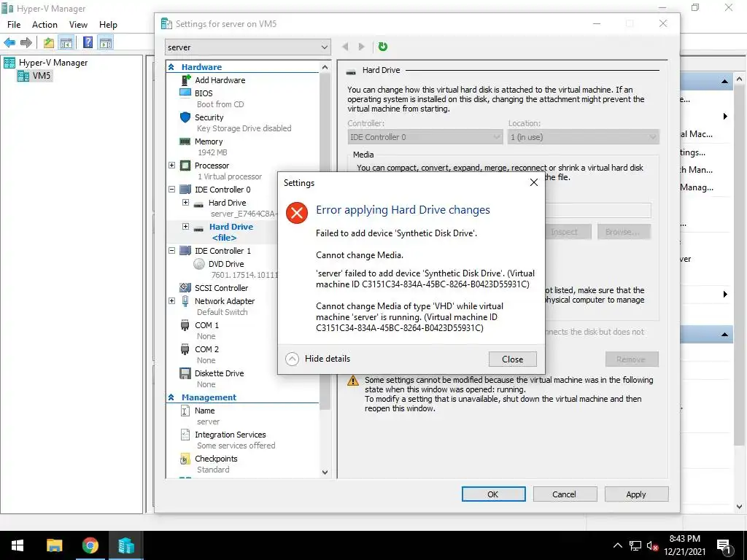This screenshot has height=560, width=747.
Task: Click Hide details chevron in error dialog
Action: pyautogui.click(x=292, y=359)
